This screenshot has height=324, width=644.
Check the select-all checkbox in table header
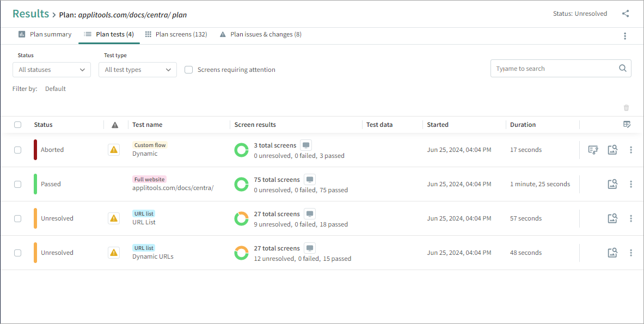(17, 125)
